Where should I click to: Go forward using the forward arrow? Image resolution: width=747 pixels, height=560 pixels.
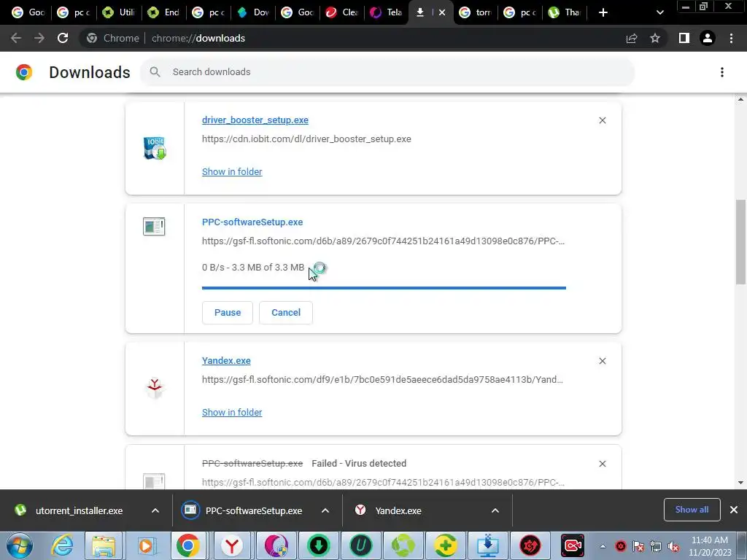[39, 38]
